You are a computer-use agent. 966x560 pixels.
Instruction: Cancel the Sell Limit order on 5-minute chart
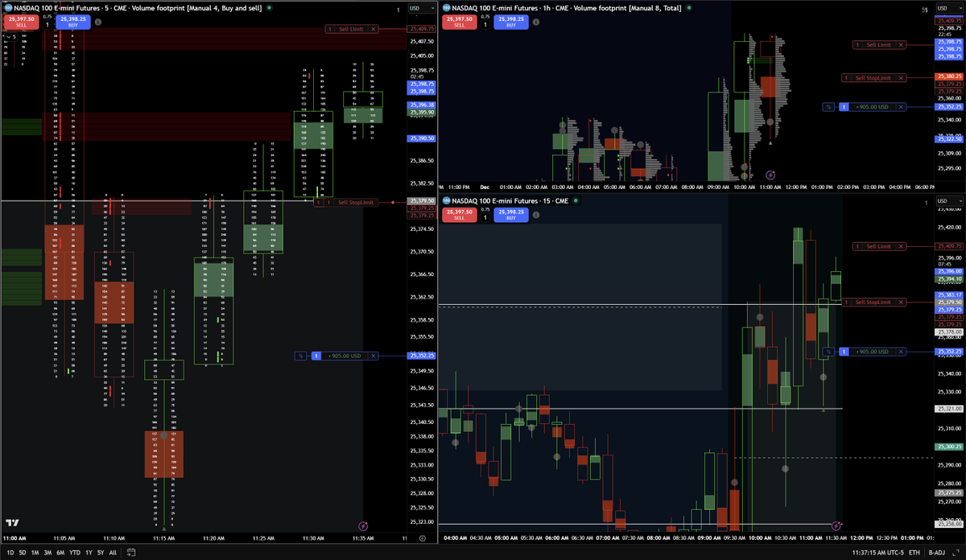click(x=374, y=29)
